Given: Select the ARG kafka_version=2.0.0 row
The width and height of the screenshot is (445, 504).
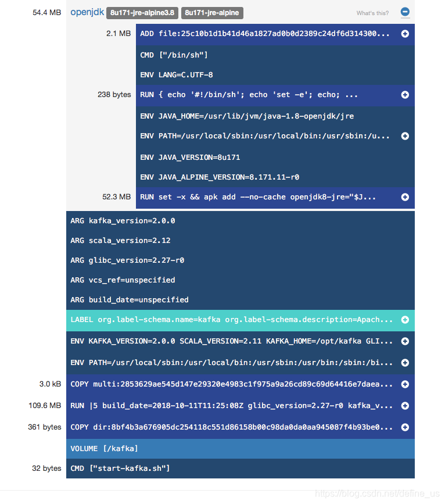Looking at the screenshot, I should tap(241, 221).
